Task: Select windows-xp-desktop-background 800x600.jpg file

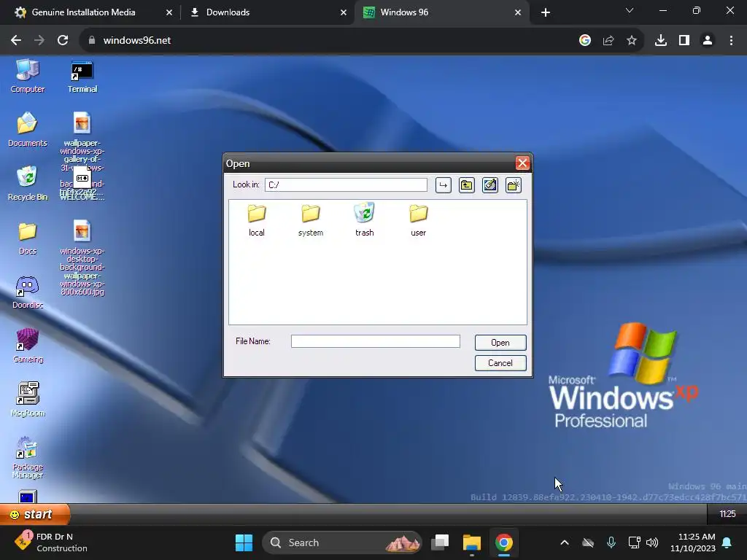Action: coord(82,258)
